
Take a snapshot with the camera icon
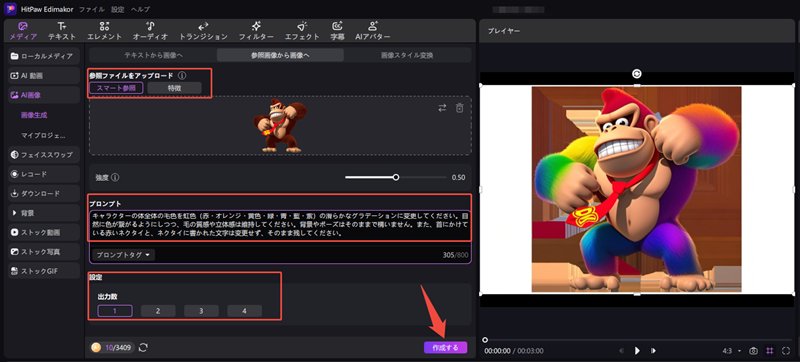pos(753,351)
